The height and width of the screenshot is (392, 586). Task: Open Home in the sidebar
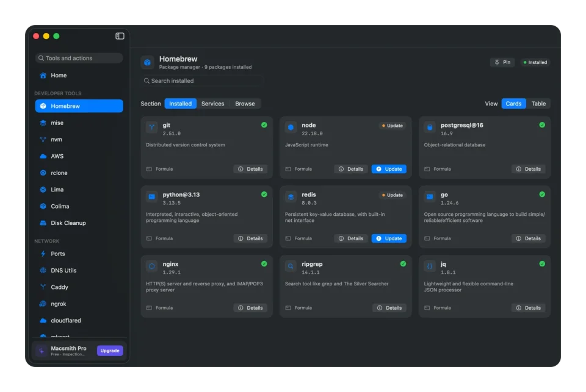[x=79, y=76]
